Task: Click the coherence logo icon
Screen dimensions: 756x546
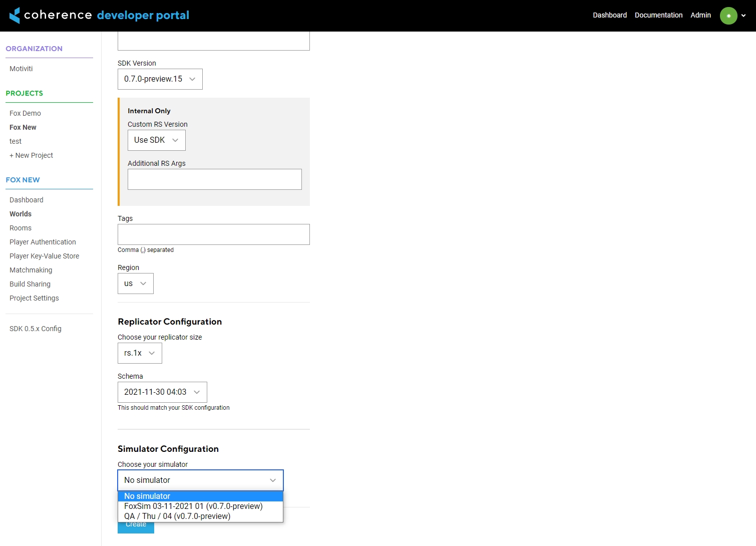Action: (15, 16)
